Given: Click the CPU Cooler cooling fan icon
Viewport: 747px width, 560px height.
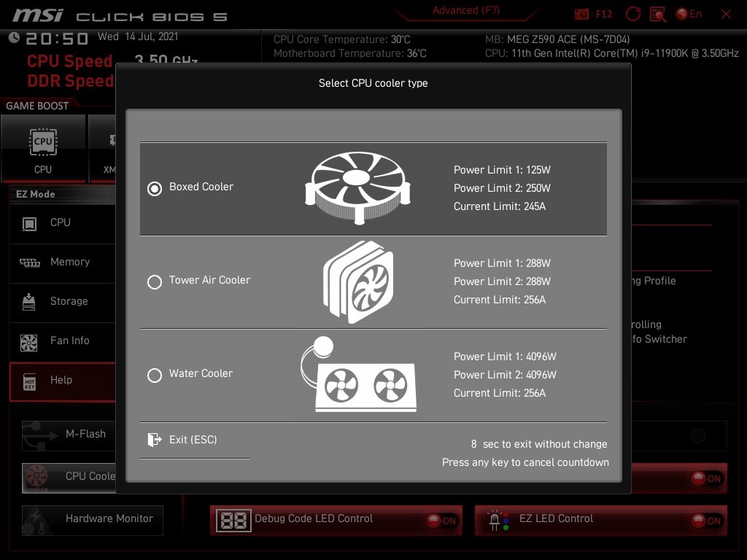Looking at the screenshot, I should coord(36,478).
